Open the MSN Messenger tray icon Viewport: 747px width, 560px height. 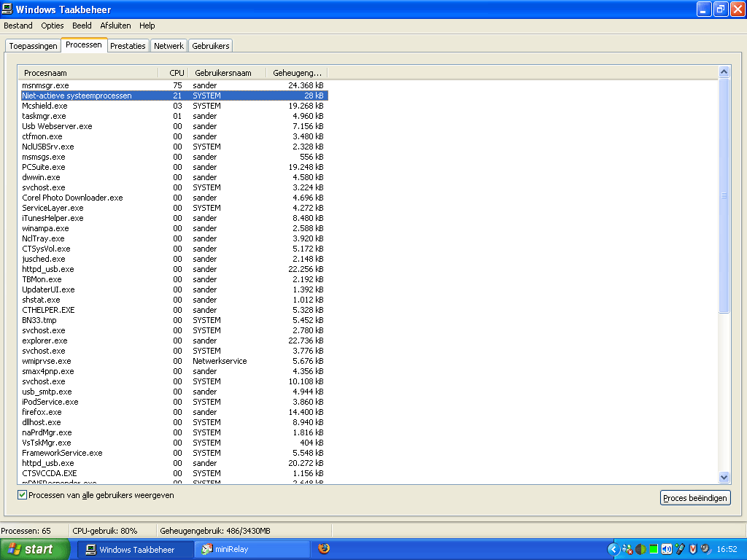(627, 549)
